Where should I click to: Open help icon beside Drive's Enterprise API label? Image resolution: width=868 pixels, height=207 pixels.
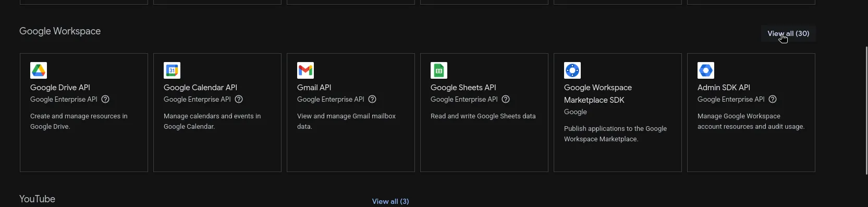(x=105, y=99)
